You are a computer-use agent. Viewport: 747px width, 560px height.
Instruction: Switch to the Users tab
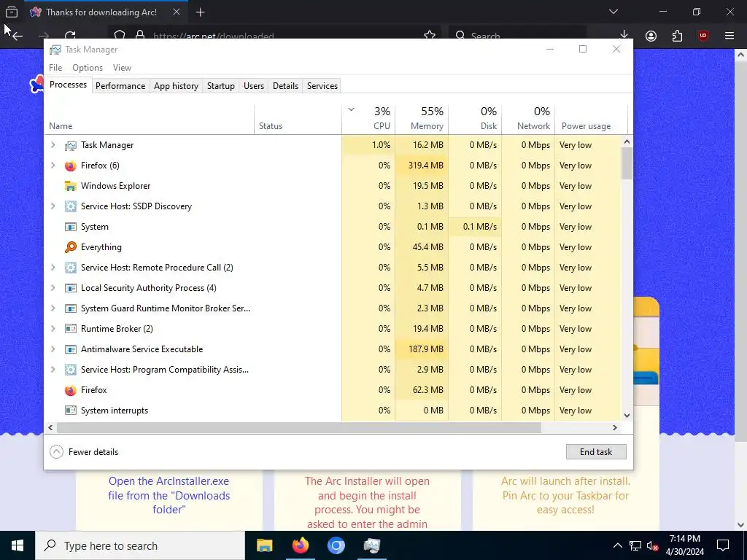[253, 86]
